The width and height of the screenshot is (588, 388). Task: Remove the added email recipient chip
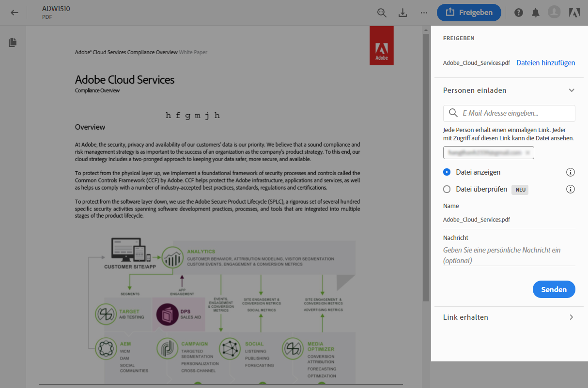click(527, 152)
